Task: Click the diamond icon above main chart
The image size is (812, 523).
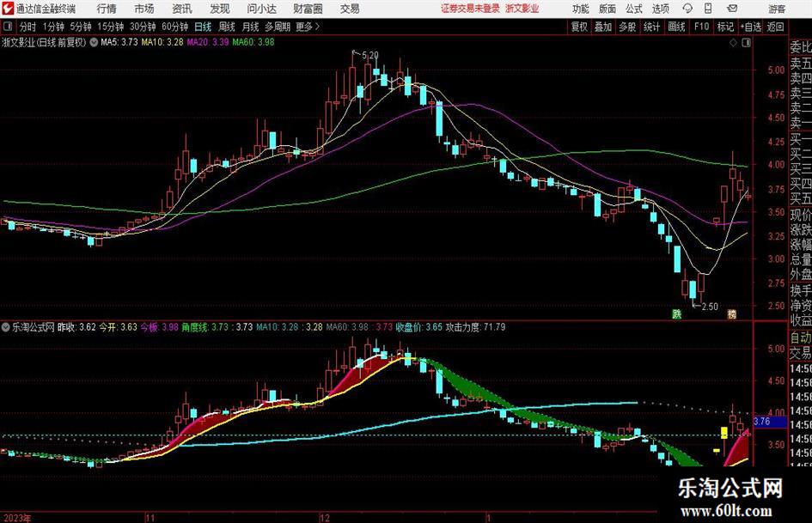Action: [x=733, y=43]
